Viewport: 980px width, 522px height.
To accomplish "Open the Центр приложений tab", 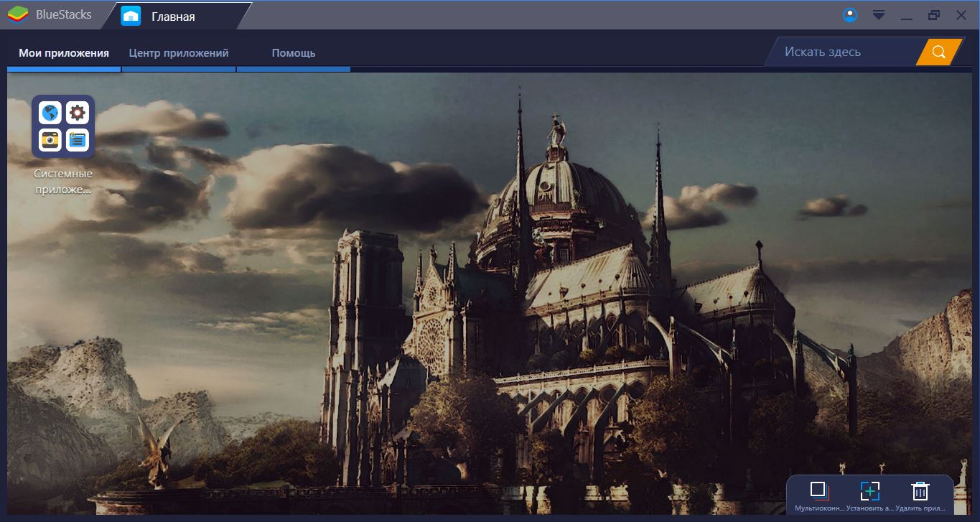I will click(x=179, y=52).
